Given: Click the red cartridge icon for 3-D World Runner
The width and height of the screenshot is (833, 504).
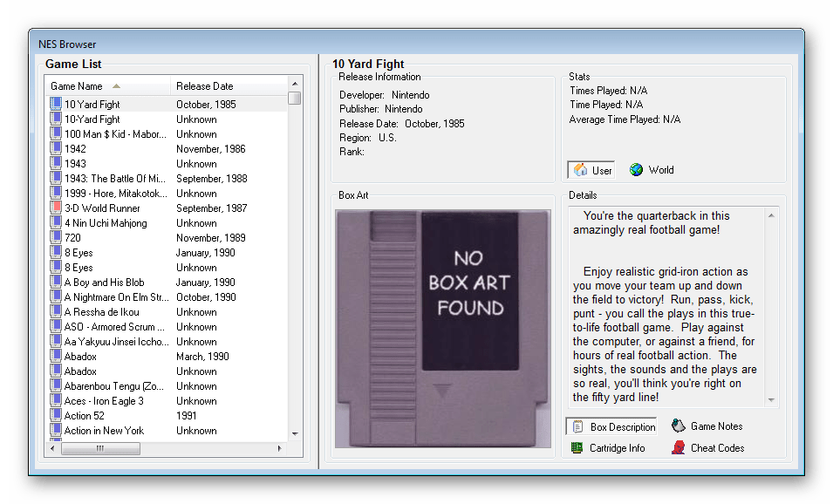Looking at the screenshot, I should 56,208.
